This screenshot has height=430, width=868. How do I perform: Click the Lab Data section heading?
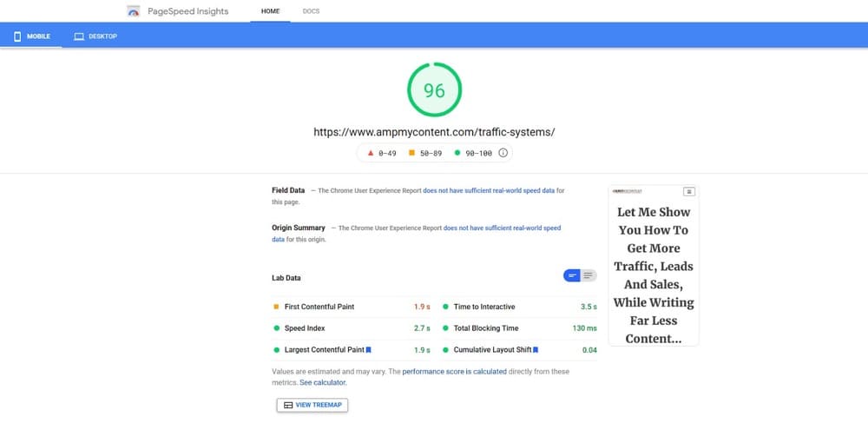286,278
